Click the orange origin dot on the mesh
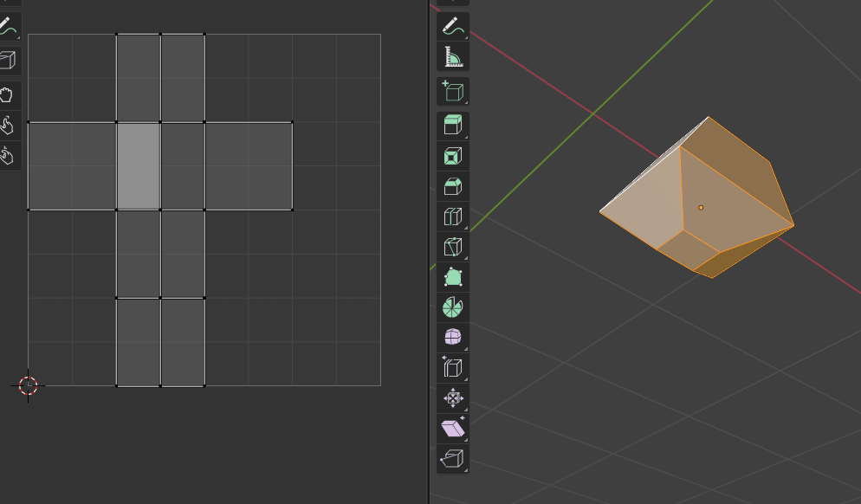 tap(701, 208)
